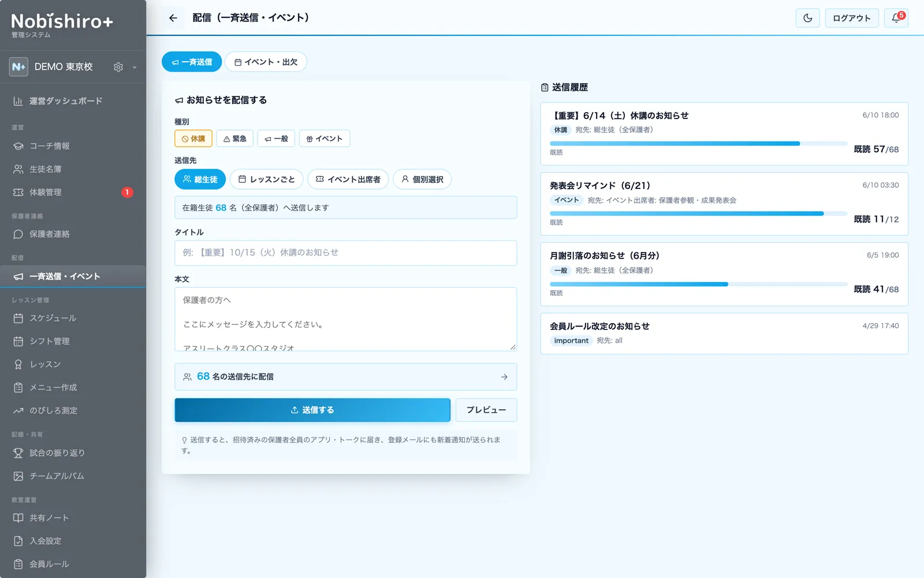Choose 総生徒 as the recipient
Viewport: 924px width, 578px height.
[x=200, y=179]
